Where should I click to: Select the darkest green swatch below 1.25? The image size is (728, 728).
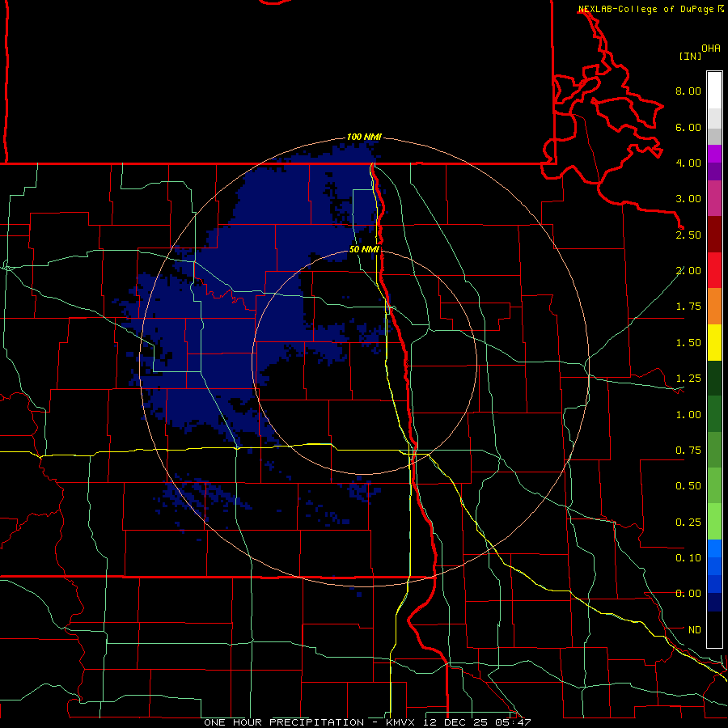coord(714,379)
